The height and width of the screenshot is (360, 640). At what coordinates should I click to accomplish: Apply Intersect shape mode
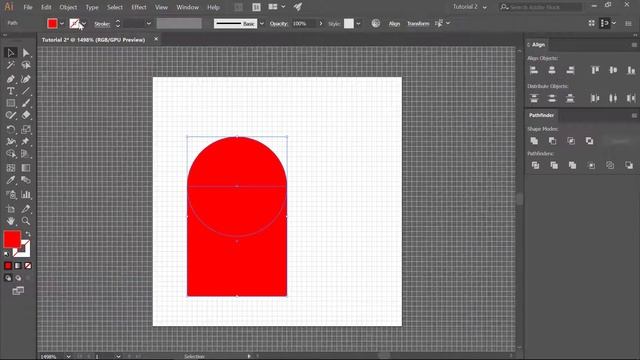(571, 141)
